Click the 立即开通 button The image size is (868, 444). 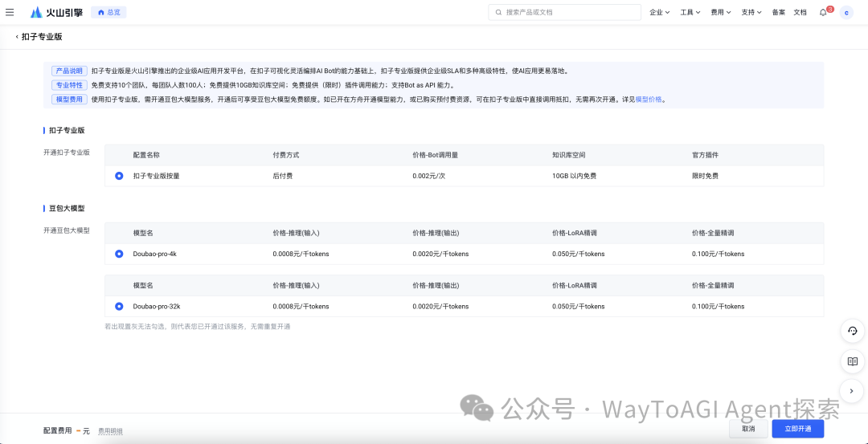pyautogui.click(x=797, y=429)
